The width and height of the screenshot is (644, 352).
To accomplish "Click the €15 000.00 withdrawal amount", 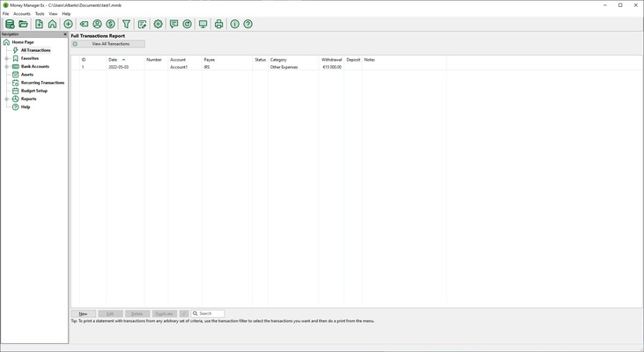I will point(332,67).
